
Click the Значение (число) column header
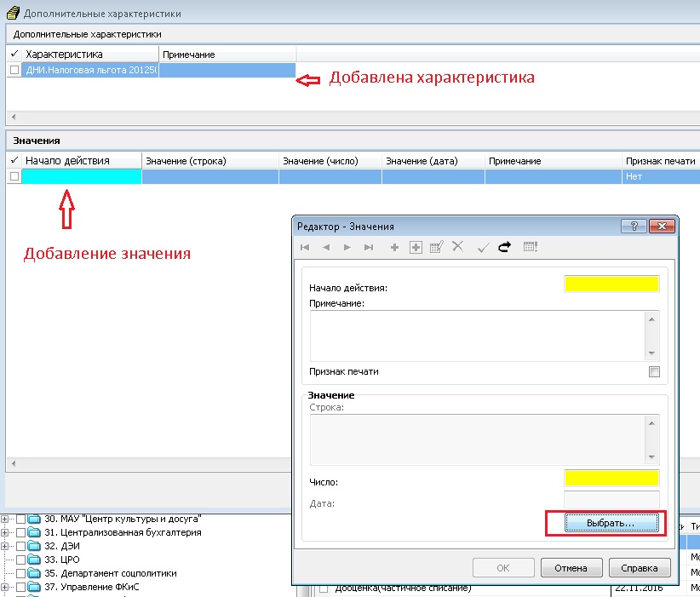point(320,160)
